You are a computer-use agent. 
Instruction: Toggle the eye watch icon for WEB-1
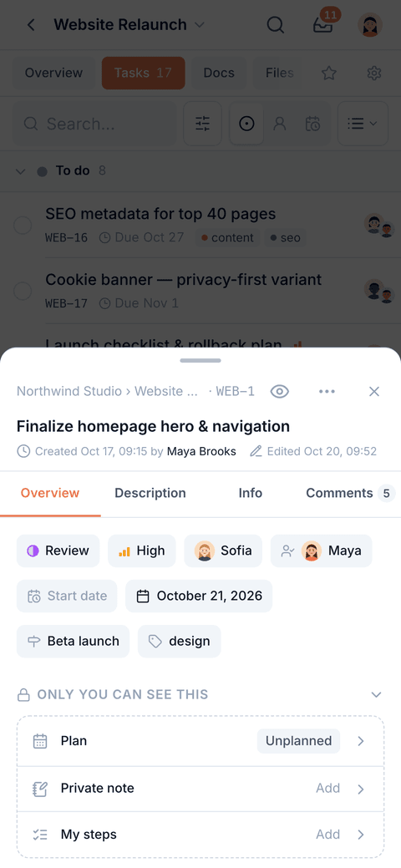280,391
